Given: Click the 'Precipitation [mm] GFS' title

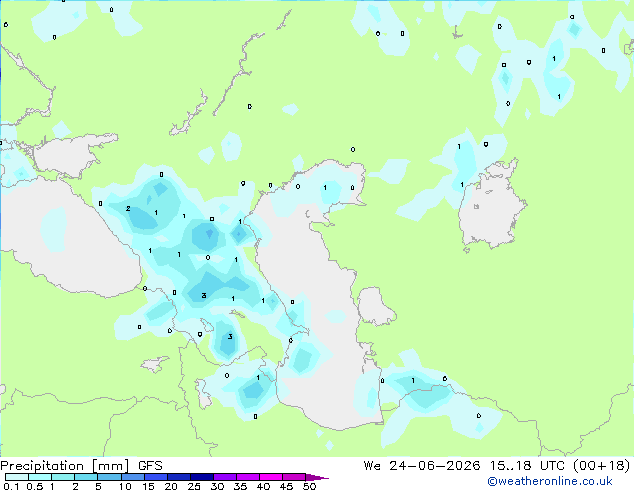Looking at the screenshot, I should [x=81, y=466].
